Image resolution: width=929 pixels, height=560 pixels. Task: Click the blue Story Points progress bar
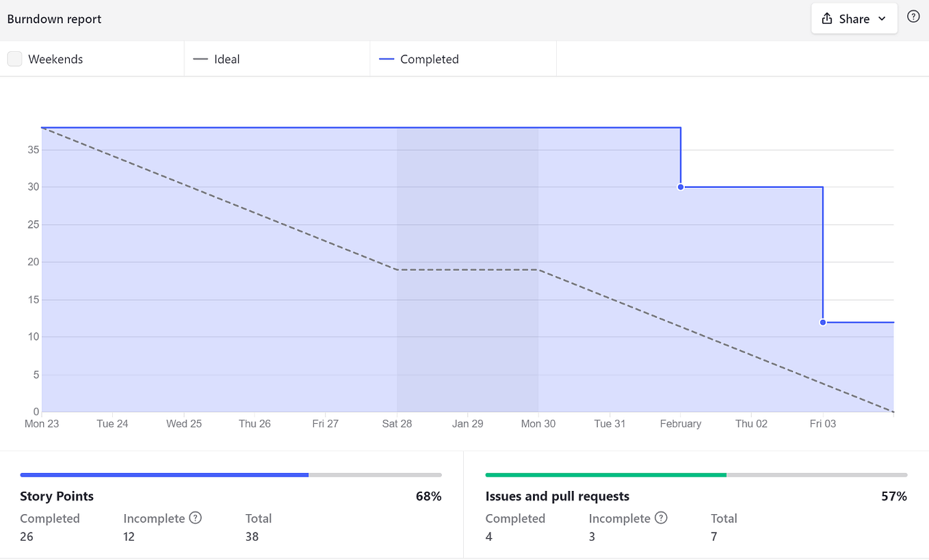pos(164,474)
